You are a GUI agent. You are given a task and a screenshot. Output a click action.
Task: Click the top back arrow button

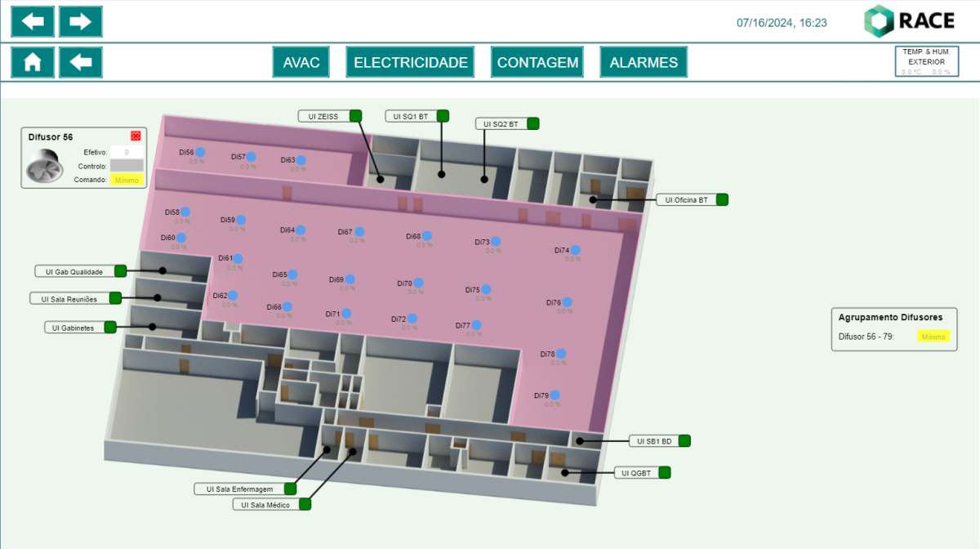pos(33,21)
